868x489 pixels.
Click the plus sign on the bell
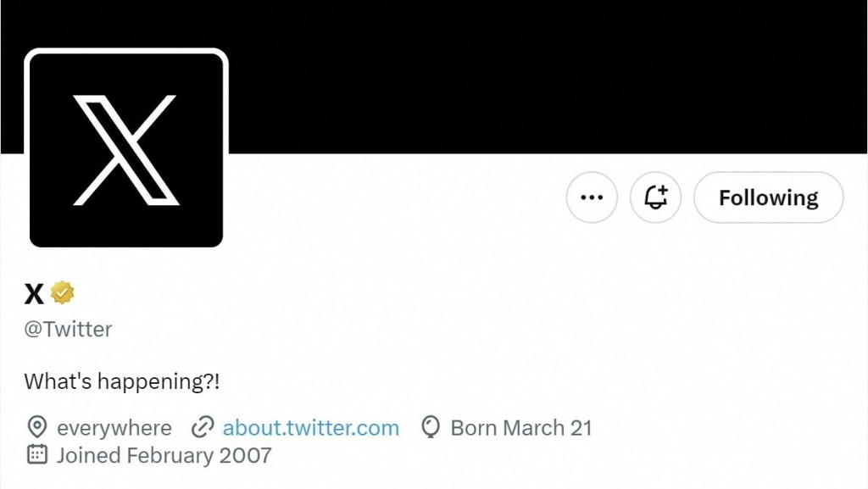point(662,191)
